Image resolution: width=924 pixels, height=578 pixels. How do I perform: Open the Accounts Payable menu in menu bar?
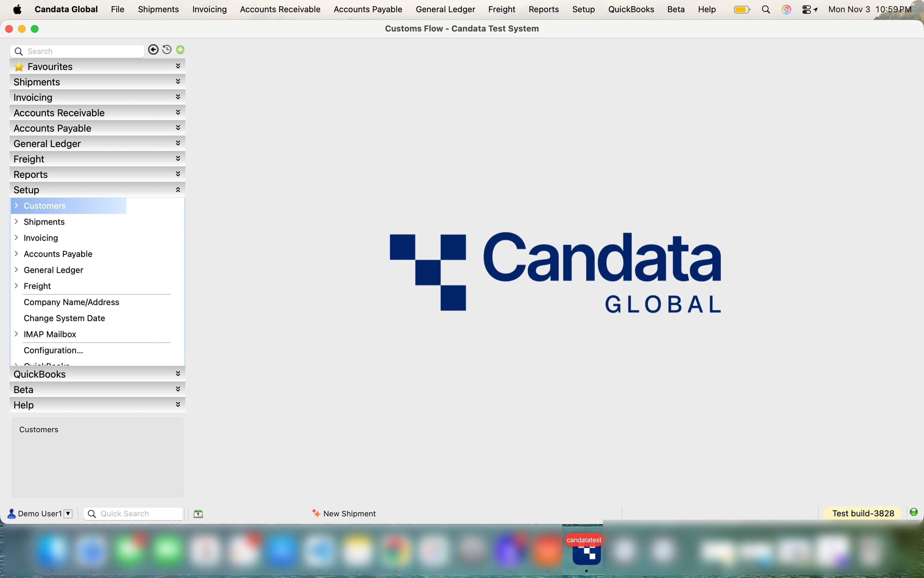click(x=368, y=10)
